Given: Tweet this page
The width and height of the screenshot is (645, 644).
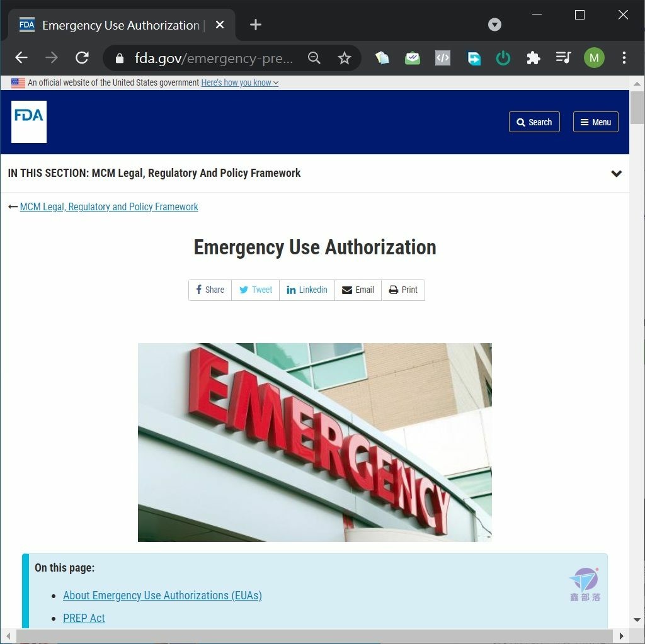Looking at the screenshot, I should point(256,290).
